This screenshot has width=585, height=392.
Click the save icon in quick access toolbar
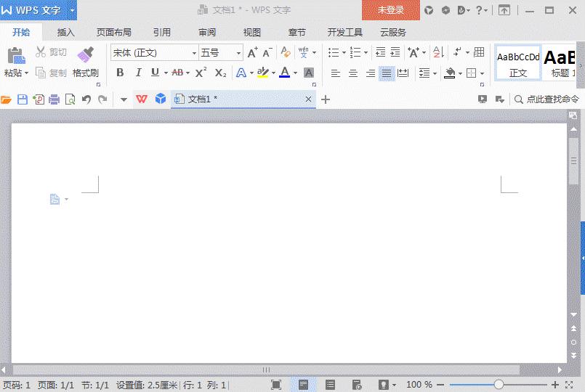click(x=22, y=99)
